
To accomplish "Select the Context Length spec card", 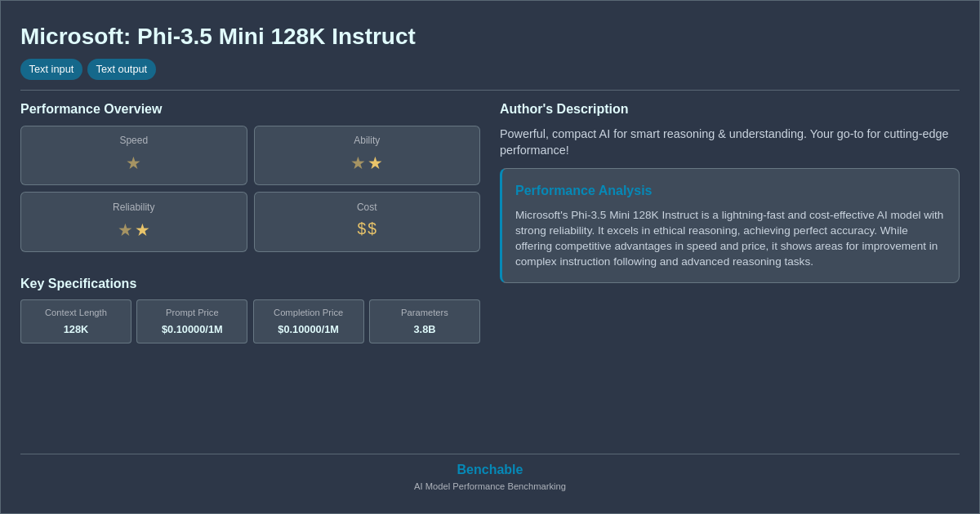I will click(x=75, y=321).
